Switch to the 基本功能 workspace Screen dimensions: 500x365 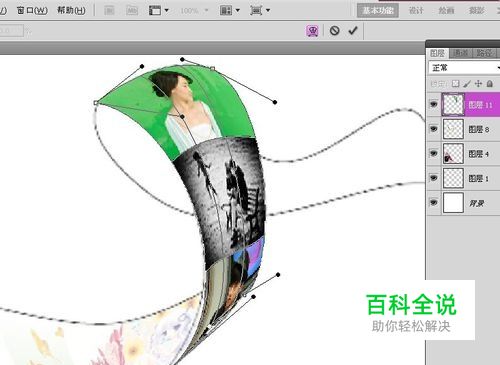378,11
